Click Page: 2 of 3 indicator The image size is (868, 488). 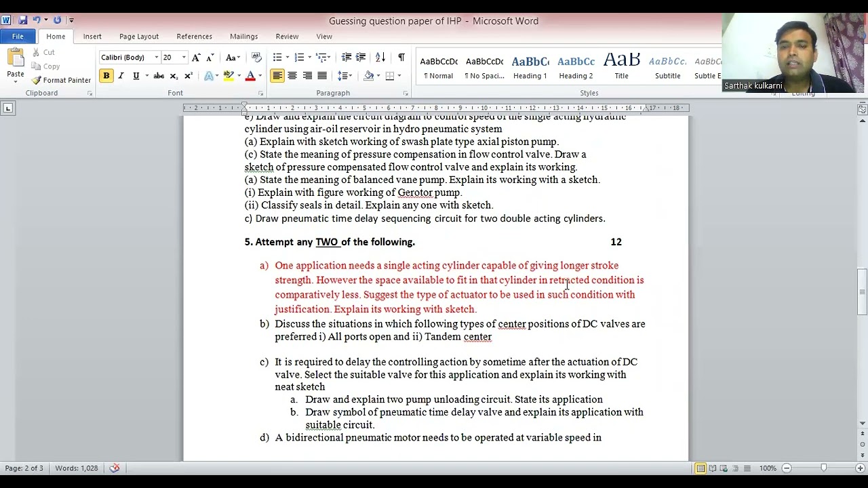pyautogui.click(x=24, y=468)
